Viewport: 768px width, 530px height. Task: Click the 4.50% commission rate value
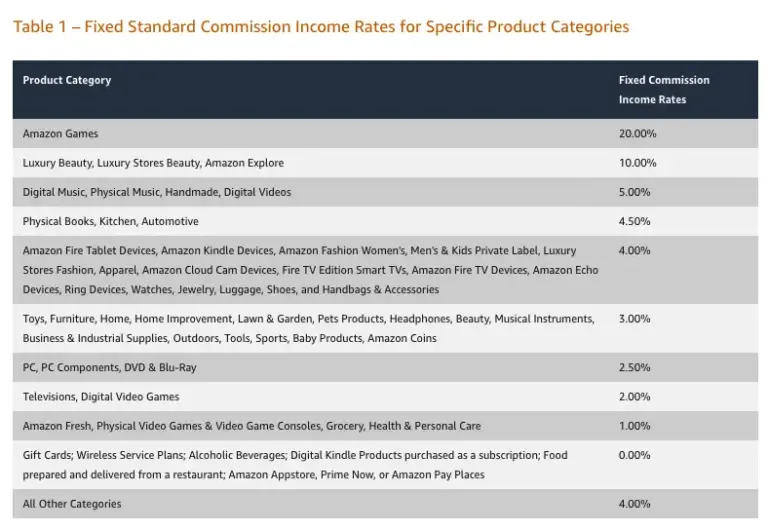point(635,221)
